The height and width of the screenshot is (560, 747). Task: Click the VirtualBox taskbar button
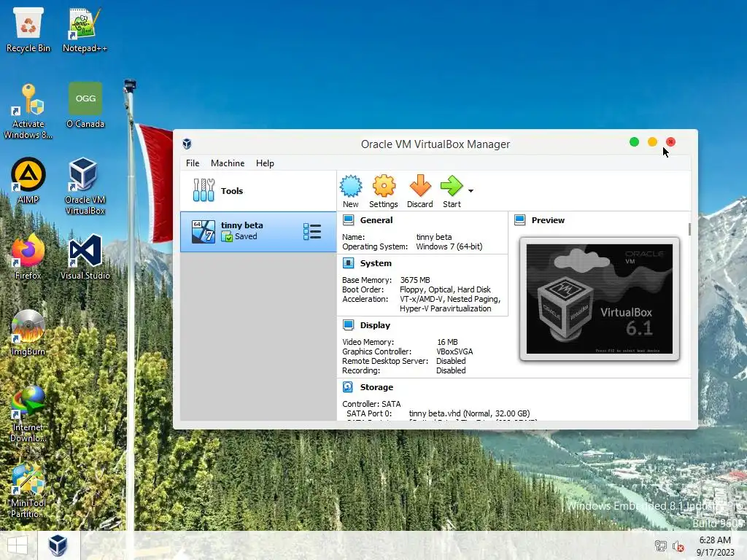click(x=58, y=545)
